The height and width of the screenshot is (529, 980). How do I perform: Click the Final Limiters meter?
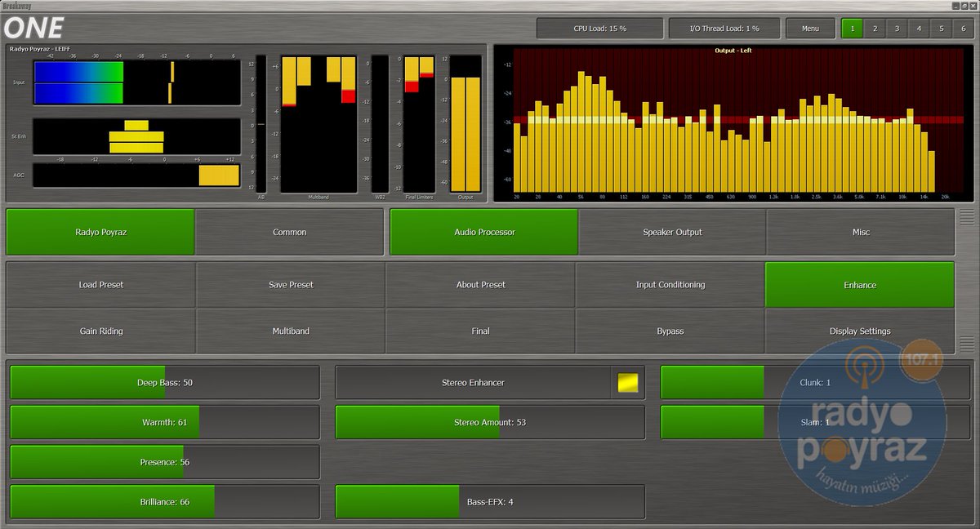pyautogui.click(x=419, y=124)
